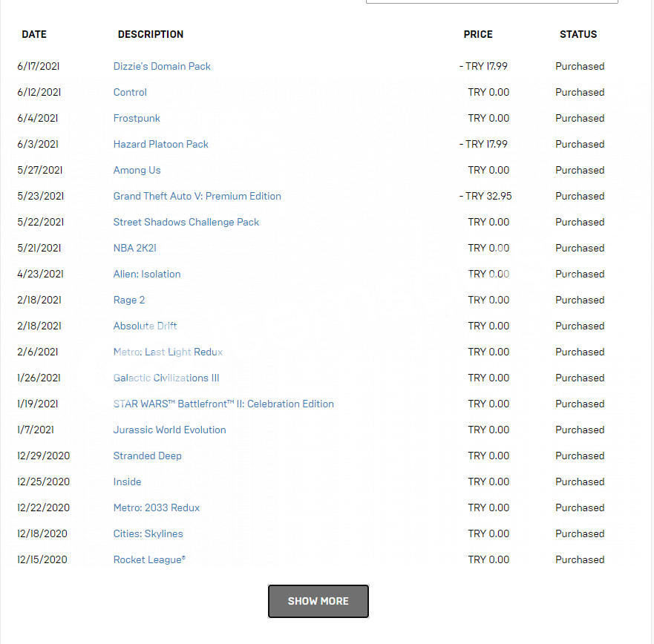Viewport: 654px width, 644px height.
Task: Open Galactic Civilizations III link
Action: [166, 378]
